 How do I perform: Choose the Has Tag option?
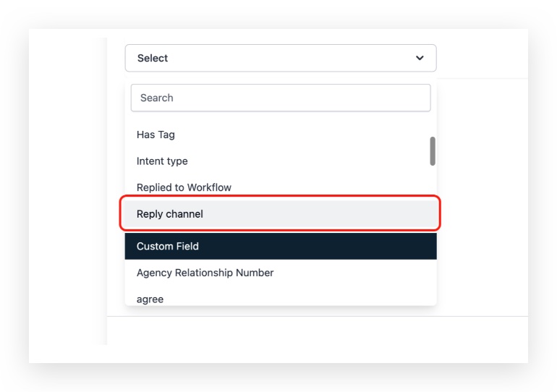point(281,135)
